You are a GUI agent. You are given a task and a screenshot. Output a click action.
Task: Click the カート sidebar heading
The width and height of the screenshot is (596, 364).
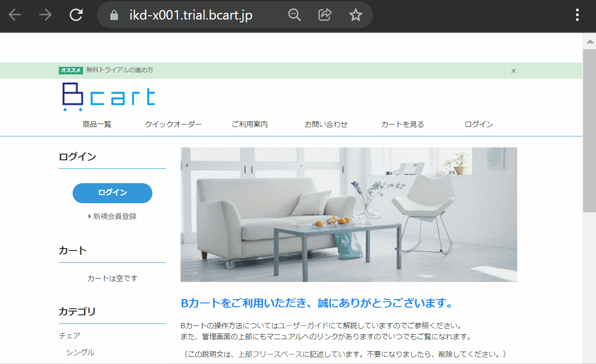pyautogui.click(x=73, y=250)
